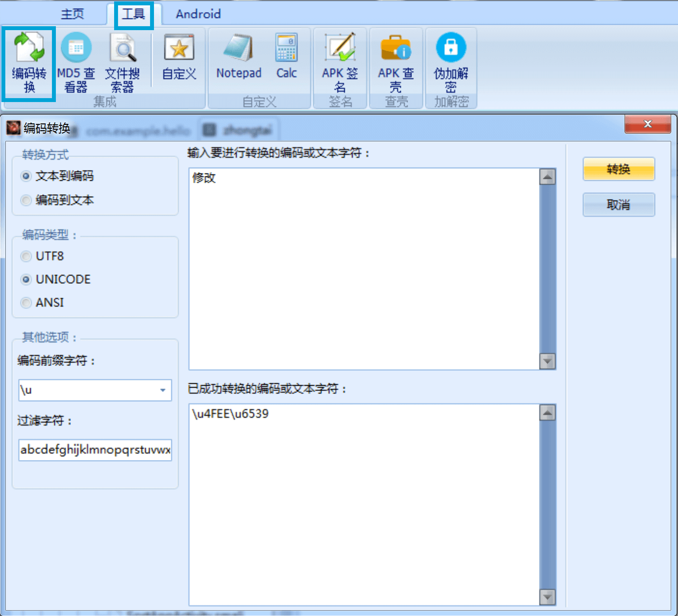678x616 pixels.
Task: Launch the MD5 查看器 tool
Action: coord(76,63)
